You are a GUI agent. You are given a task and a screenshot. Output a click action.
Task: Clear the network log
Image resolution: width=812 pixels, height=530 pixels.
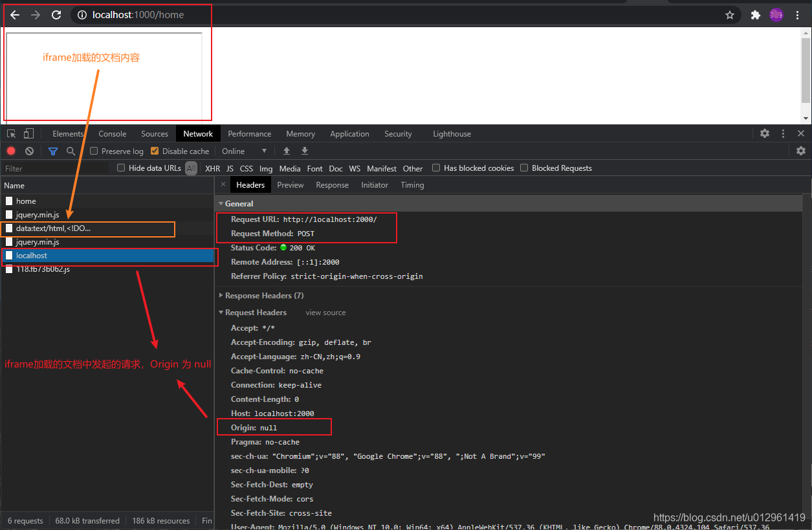pyautogui.click(x=29, y=151)
